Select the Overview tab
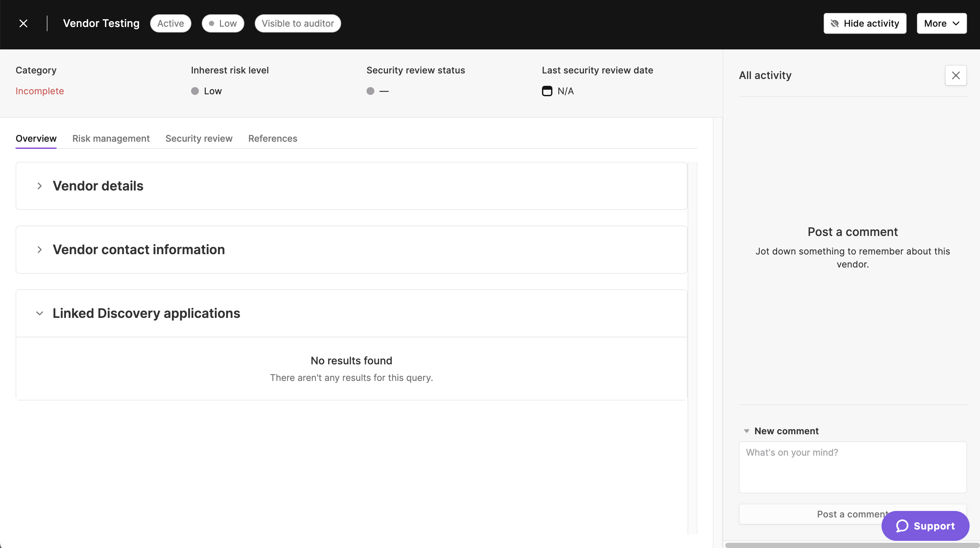This screenshot has width=980, height=548. 36,138
